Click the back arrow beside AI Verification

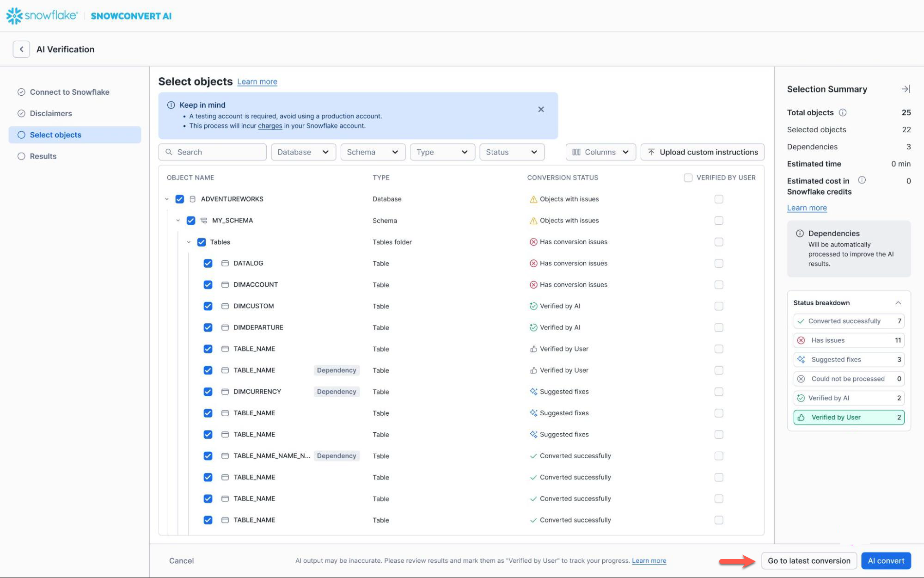point(21,49)
